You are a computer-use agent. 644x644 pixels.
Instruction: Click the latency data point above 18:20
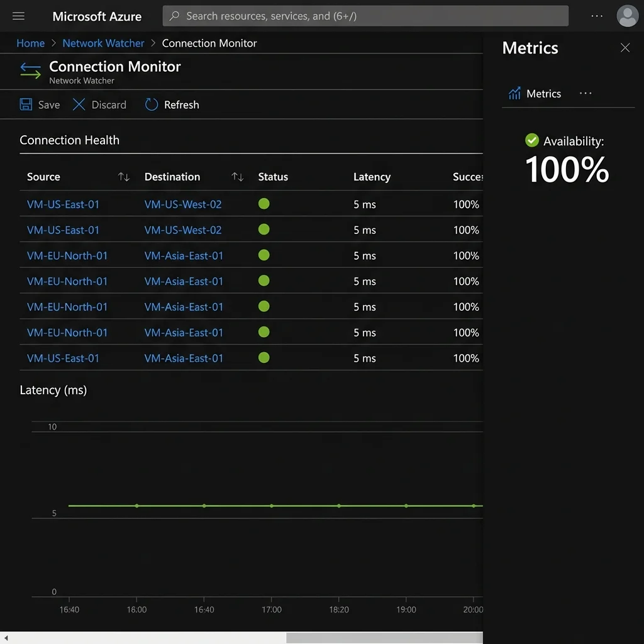pos(339,506)
